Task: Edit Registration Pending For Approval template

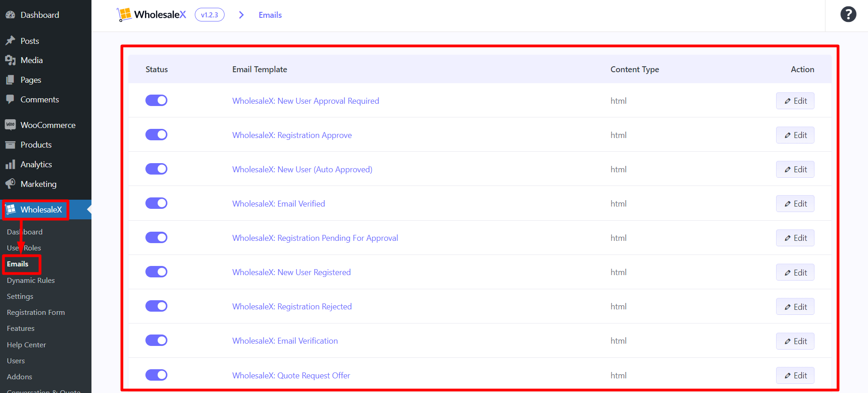Action: [795, 238]
